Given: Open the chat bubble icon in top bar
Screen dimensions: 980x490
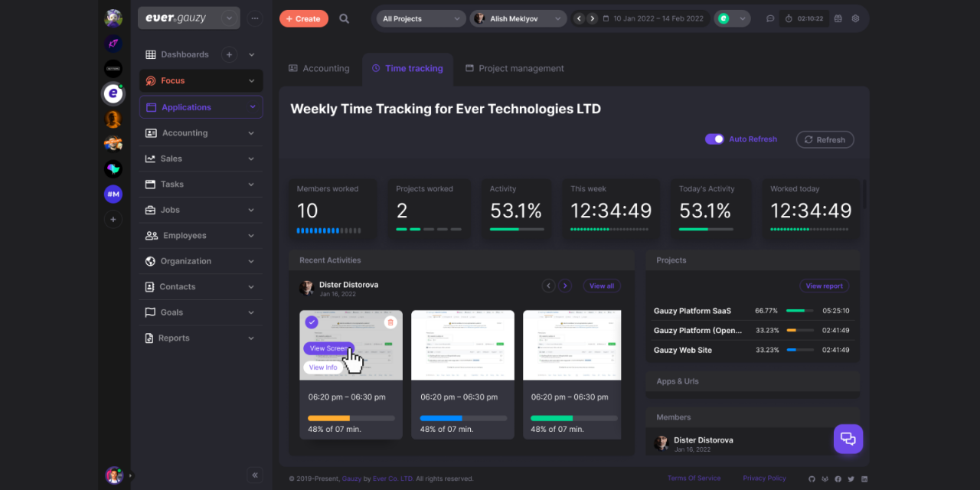Looking at the screenshot, I should coord(770,18).
